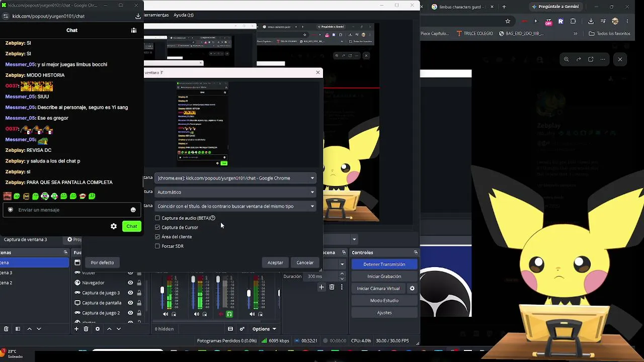Open the window selection dropdown showing chrome.exe
Image resolution: width=644 pixels, height=362 pixels.
pyautogui.click(x=236, y=178)
